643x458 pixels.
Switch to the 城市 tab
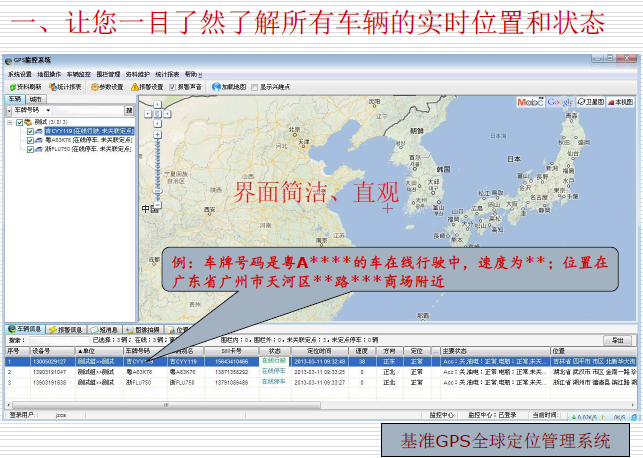[x=35, y=99]
